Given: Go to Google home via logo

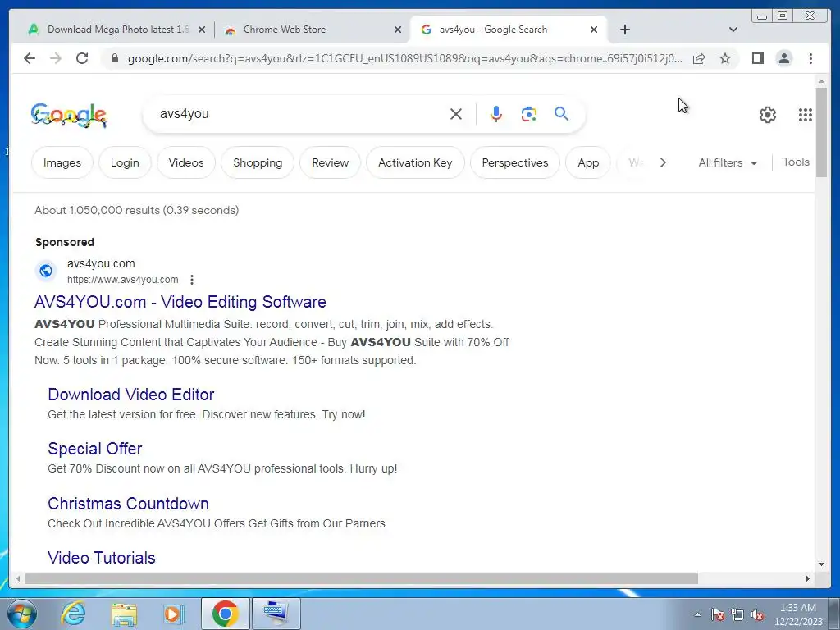Looking at the screenshot, I should (x=69, y=115).
